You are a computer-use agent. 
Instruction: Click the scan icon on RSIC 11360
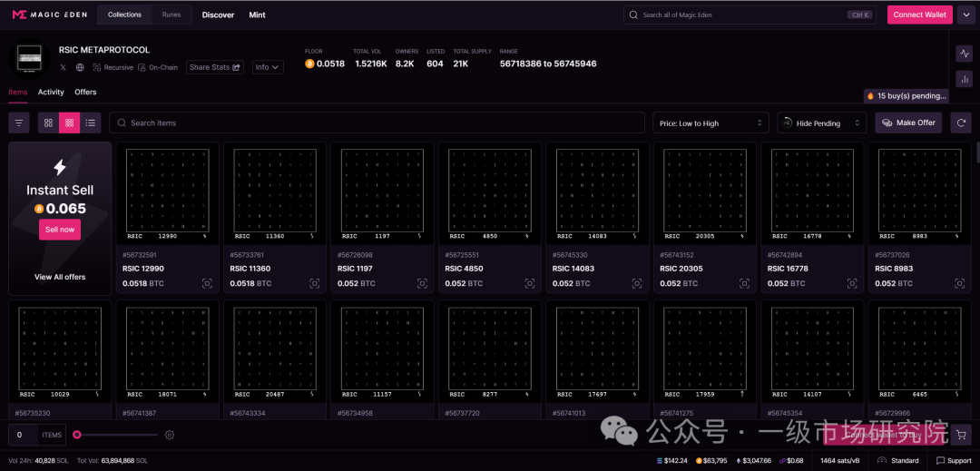[x=315, y=284]
